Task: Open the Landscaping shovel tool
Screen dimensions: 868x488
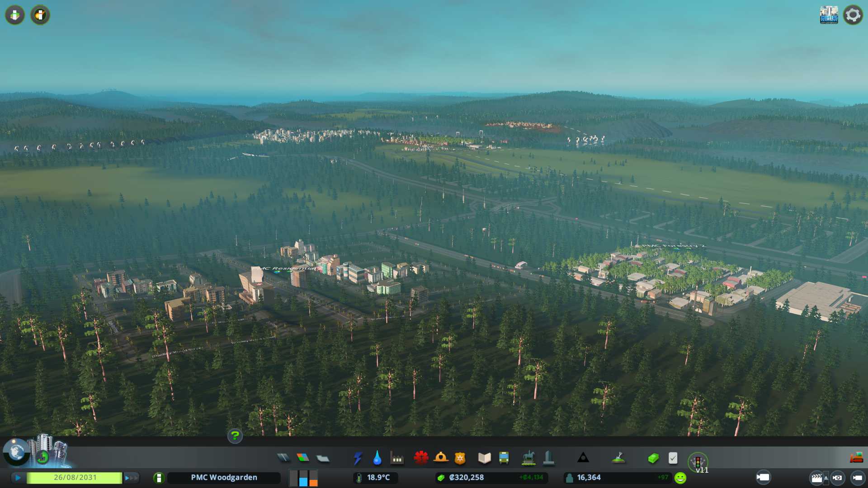Action: tap(618, 458)
